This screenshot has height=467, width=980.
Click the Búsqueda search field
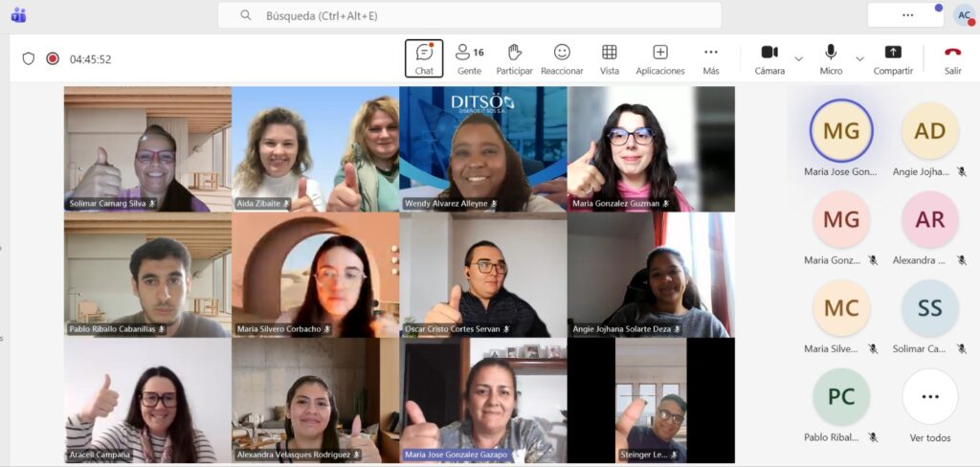(469, 15)
